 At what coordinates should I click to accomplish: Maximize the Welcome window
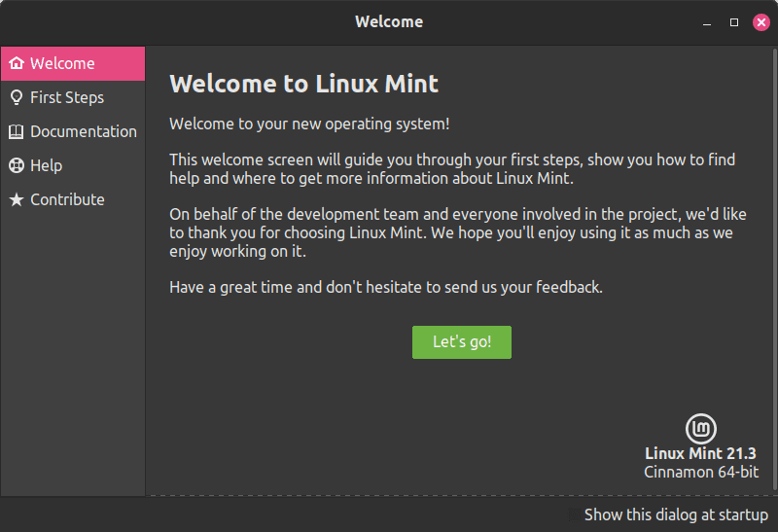734,22
